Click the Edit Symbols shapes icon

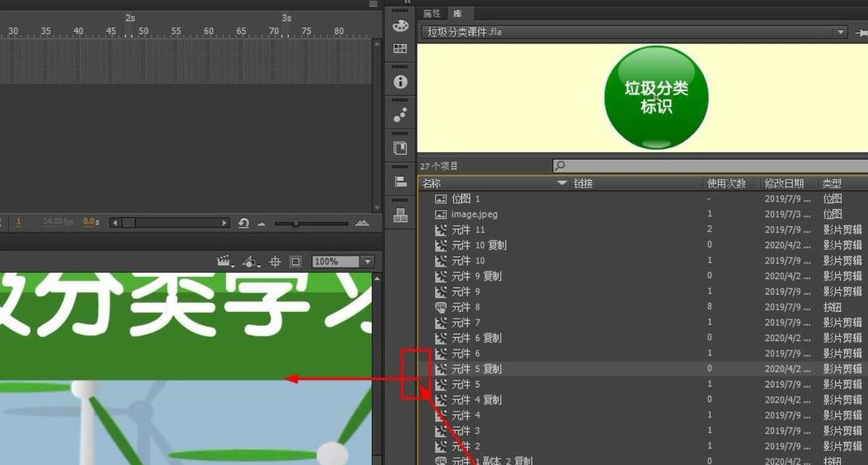coord(251,261)
